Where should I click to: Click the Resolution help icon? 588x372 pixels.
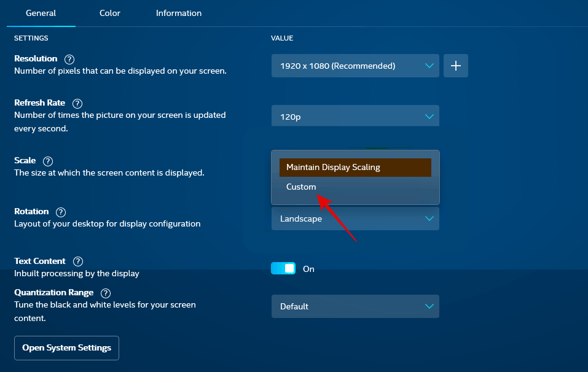[x=69, y=59]
